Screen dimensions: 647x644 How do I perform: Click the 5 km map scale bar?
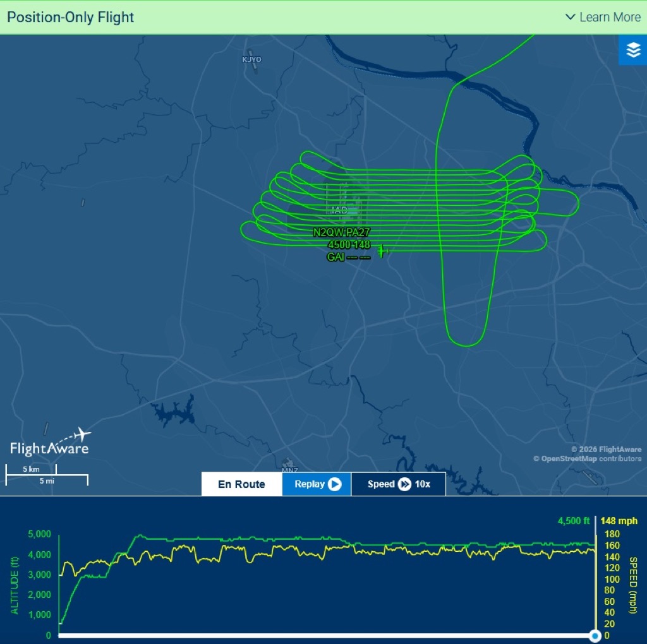(x=31, y=469)
